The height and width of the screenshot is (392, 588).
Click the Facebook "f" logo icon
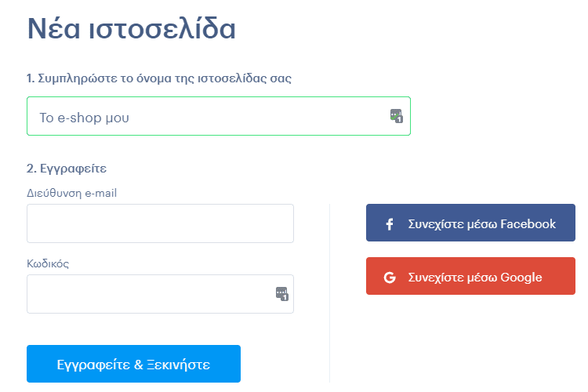tap(390, 224)
